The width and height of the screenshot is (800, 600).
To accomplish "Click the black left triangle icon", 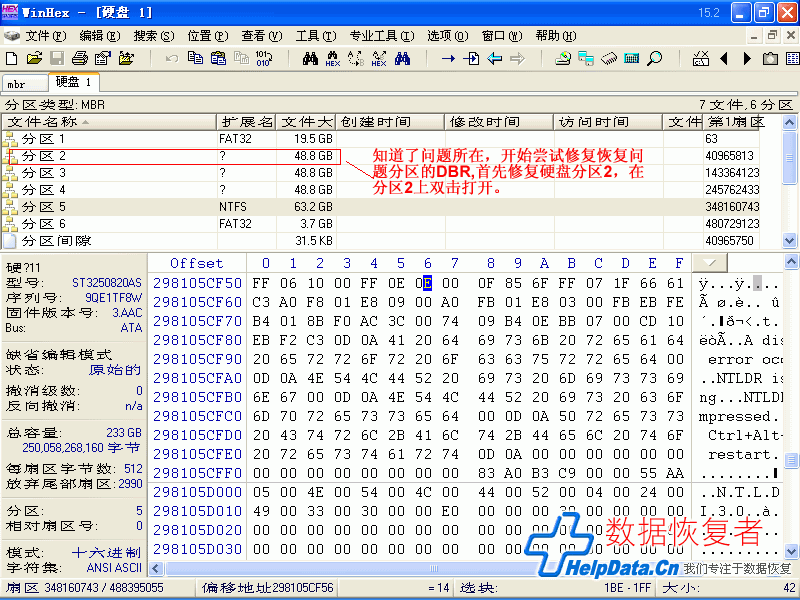I will [x=723, y=58].
